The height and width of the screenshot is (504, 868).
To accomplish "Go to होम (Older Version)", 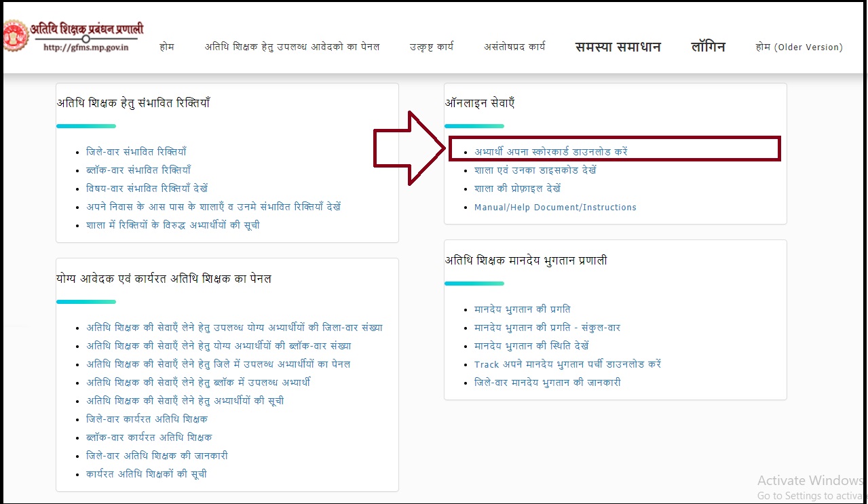I will point(799,47).
